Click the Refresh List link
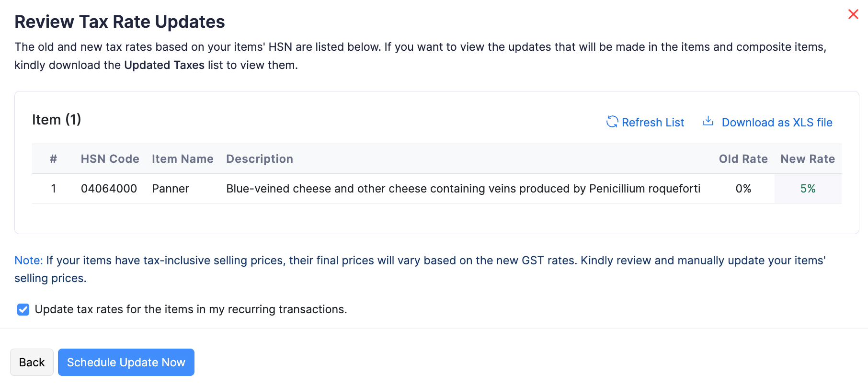 coord(652,122)
